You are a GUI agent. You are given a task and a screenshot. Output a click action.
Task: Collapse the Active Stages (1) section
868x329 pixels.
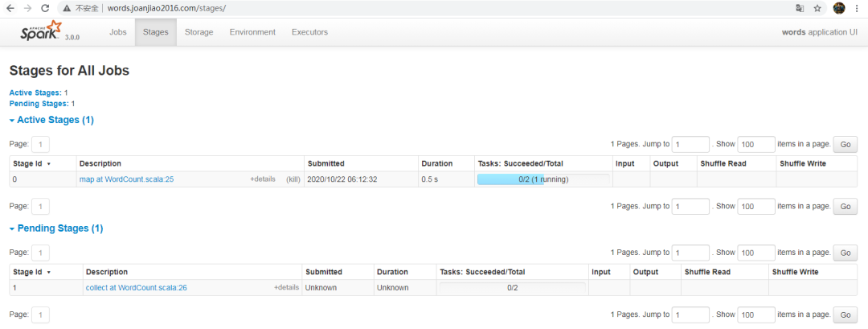coord(51,120)
